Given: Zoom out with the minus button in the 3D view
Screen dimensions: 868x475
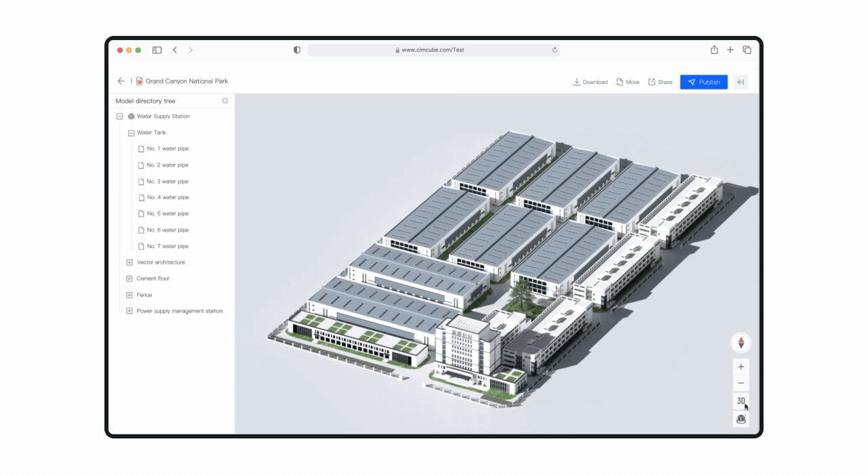Looking at the screenshot, I should 741,384.
